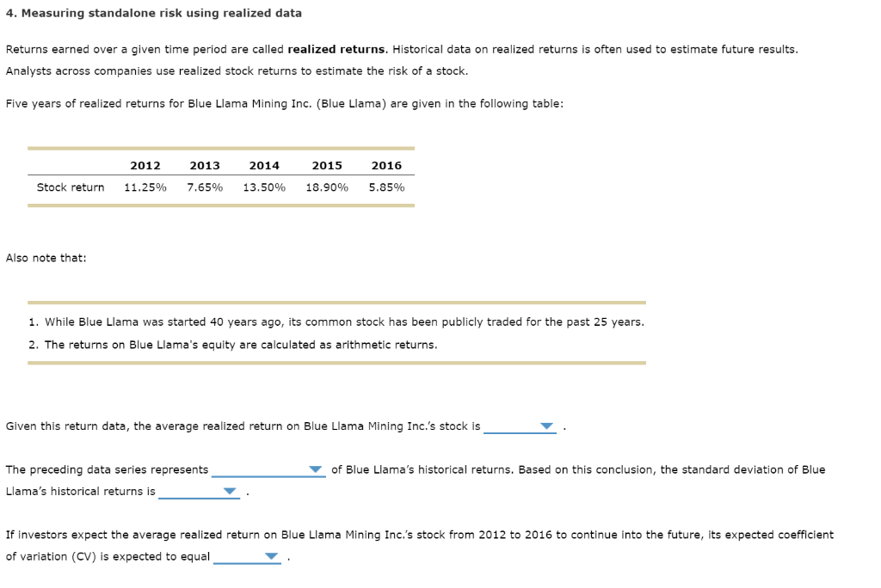Click the 5.85% return cell
The image size is (881, 588).
[x=386, y=187]
